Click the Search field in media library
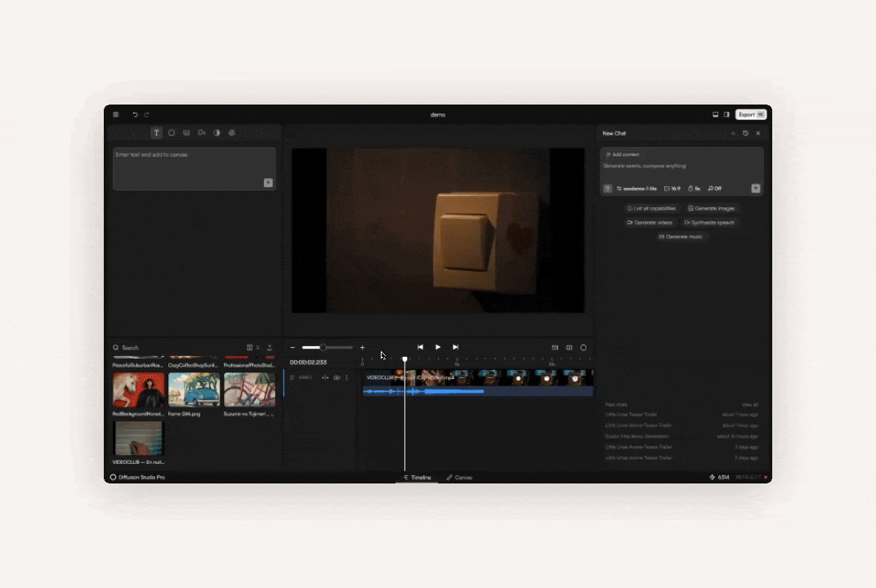This screenshot has height=588, width=876. click(176, 347)
